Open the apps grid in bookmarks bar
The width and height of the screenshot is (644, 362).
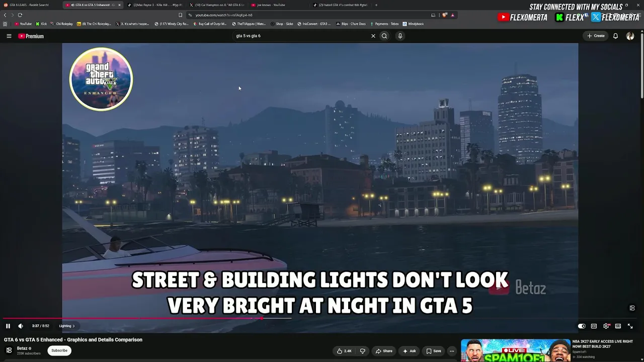click(5, 24)
